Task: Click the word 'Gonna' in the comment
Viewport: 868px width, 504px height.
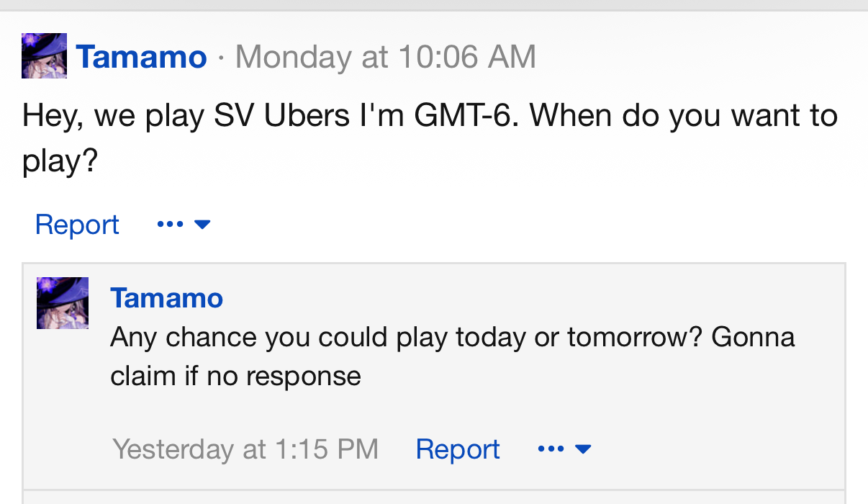Action: (753, 337)
